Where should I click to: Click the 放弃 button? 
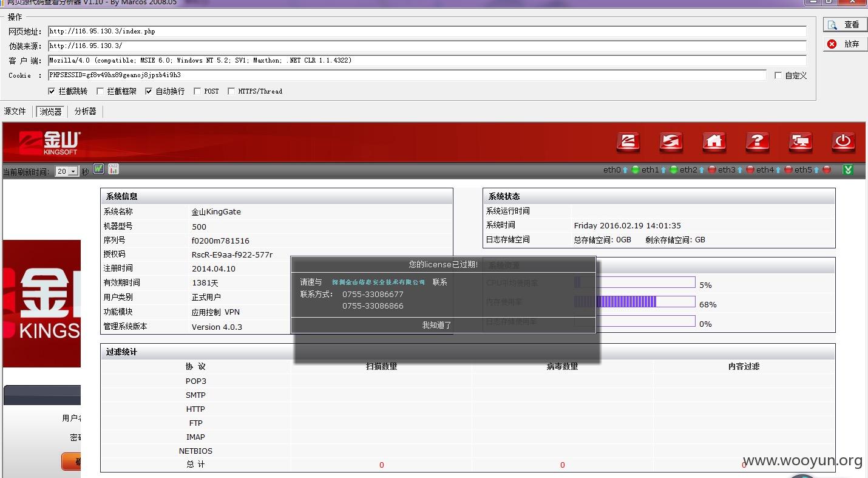845,44
